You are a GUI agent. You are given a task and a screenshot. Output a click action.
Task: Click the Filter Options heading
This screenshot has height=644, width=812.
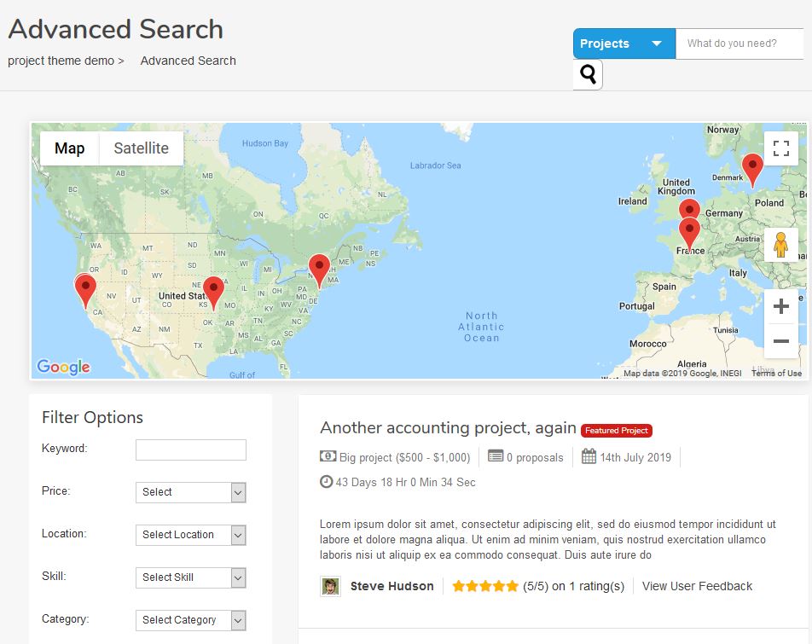tap(92, 417)
